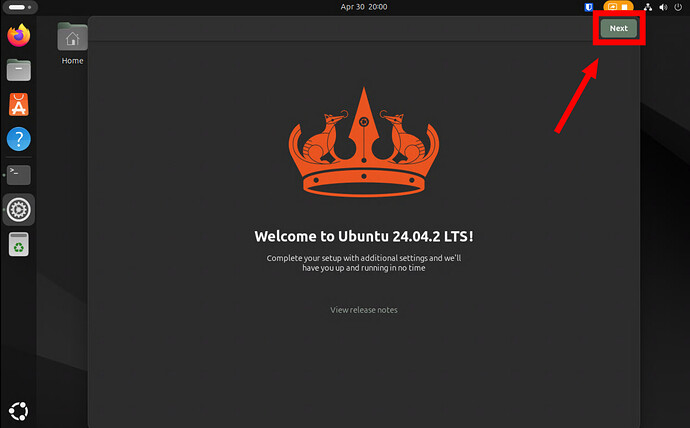The image size is (690, 428).
Task: Open the Activities workspace indicator
Action: pyautogui.click(x=20, y=7)
